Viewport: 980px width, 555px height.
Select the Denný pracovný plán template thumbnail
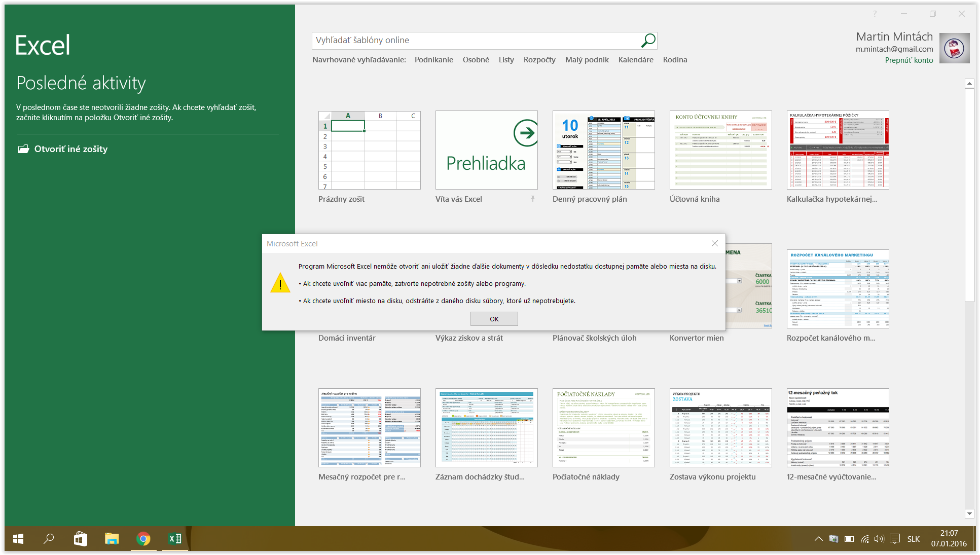(603, 151)
